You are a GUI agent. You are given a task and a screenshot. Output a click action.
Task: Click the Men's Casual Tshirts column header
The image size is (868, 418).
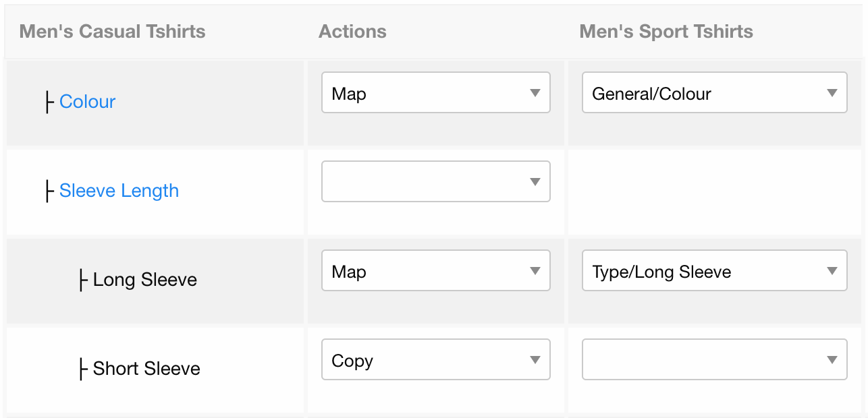113,32
